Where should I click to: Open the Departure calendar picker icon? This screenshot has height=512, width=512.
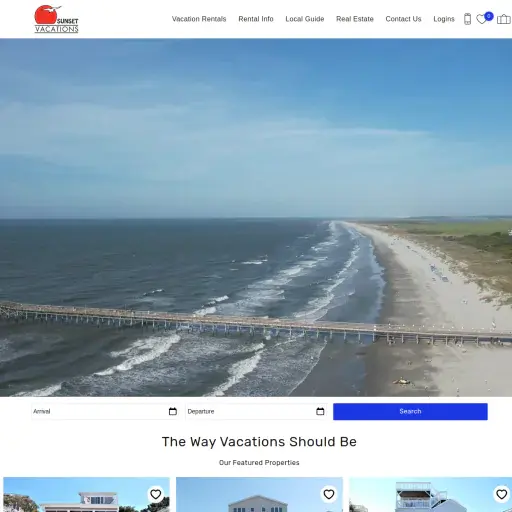(x=320, y=411)
